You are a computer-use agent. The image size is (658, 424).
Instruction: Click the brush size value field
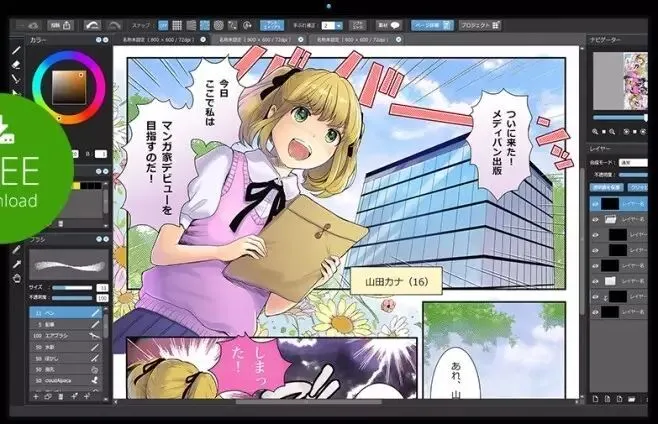point(102,288)
